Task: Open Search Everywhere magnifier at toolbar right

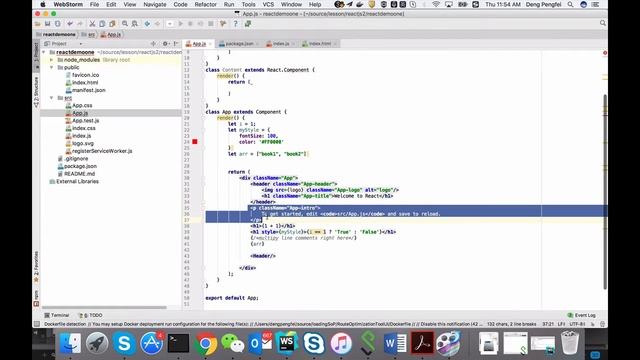Action: coord(603,24)
